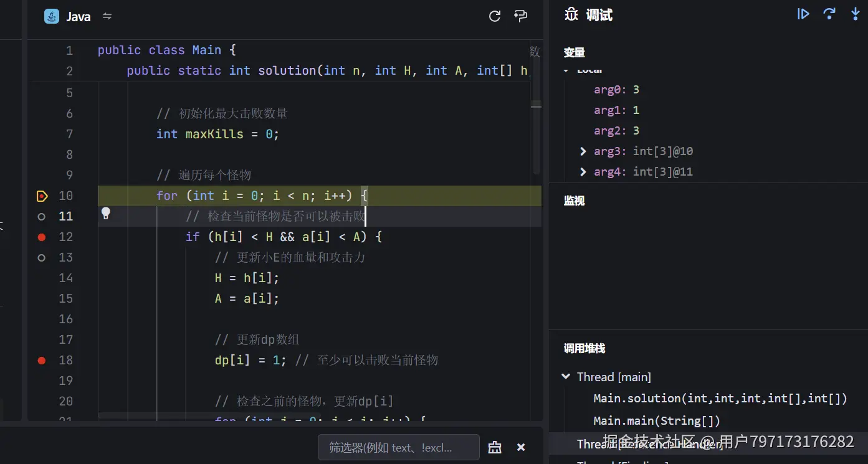Collapse the 调用堆栈 section header

point(584,348)
